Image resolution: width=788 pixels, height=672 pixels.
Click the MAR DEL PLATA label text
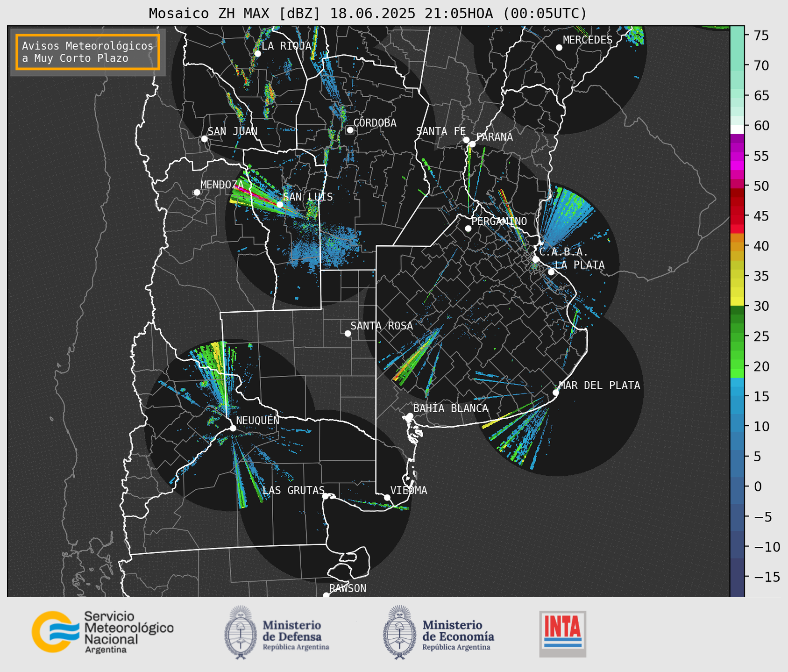(600, 386)
